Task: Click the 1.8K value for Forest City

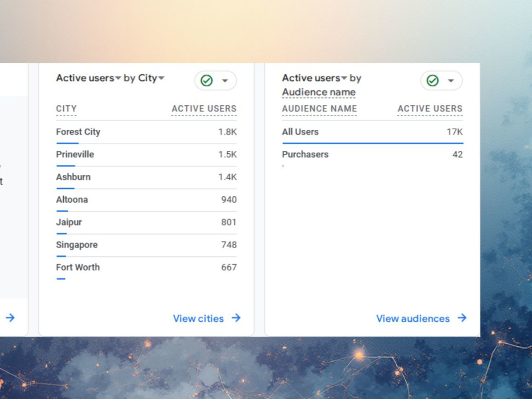Action: point(227,131)
